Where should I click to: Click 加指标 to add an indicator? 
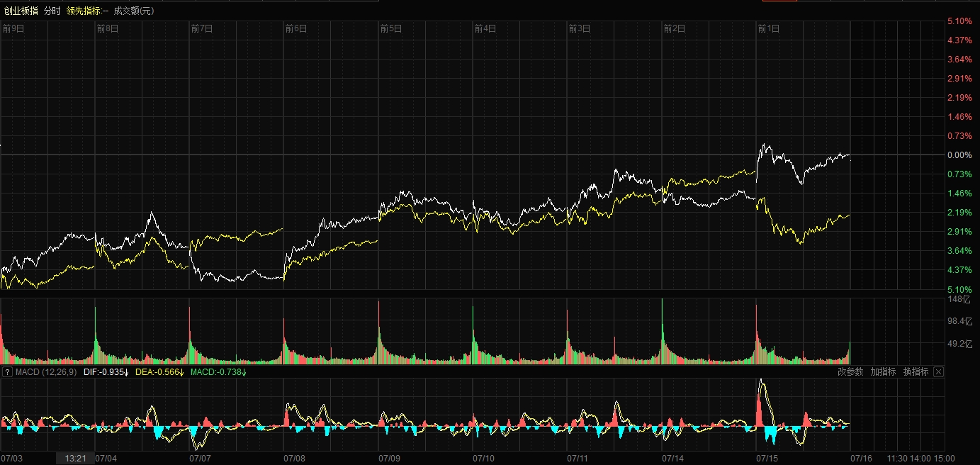tap(883, 372)
